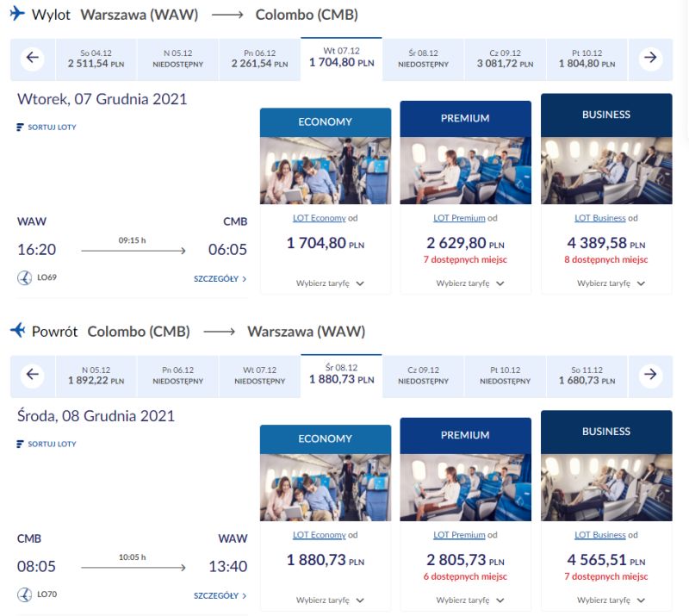Select departure date Cz 09.12 tab

[506, 59]
